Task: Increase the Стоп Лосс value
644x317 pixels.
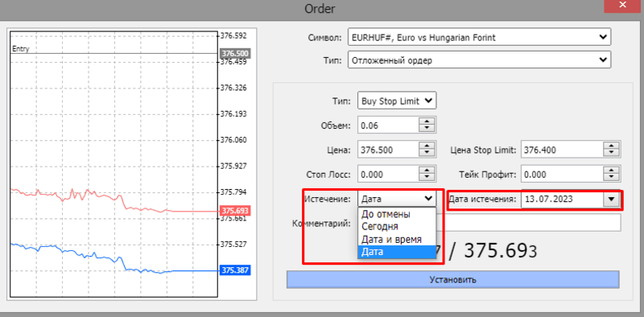Action: 427,171
